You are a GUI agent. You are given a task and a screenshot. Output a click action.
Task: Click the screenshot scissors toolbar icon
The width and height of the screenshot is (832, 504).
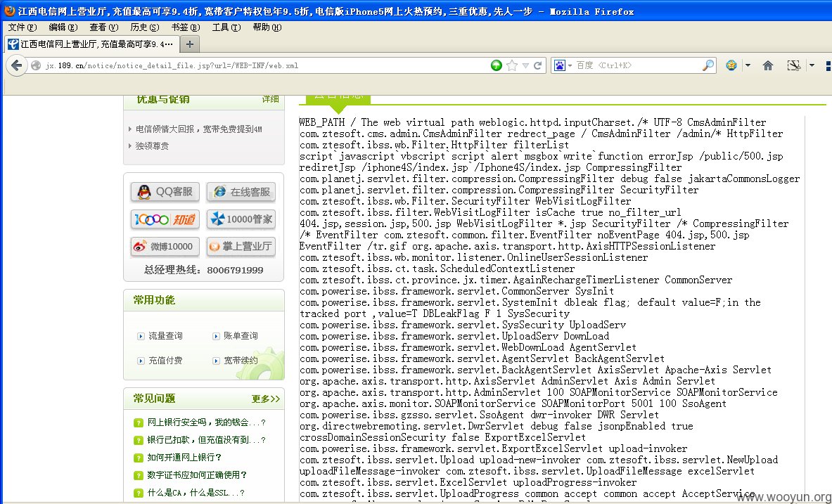pos(794,65)
